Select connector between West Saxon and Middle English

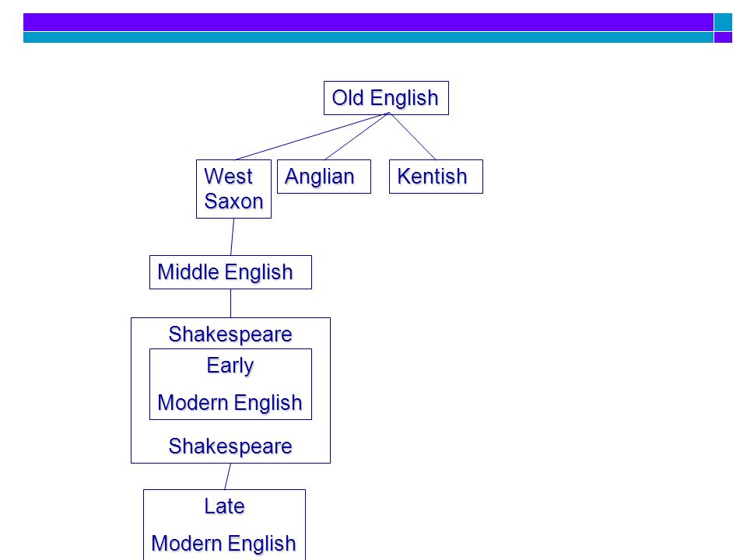point(233,236)
